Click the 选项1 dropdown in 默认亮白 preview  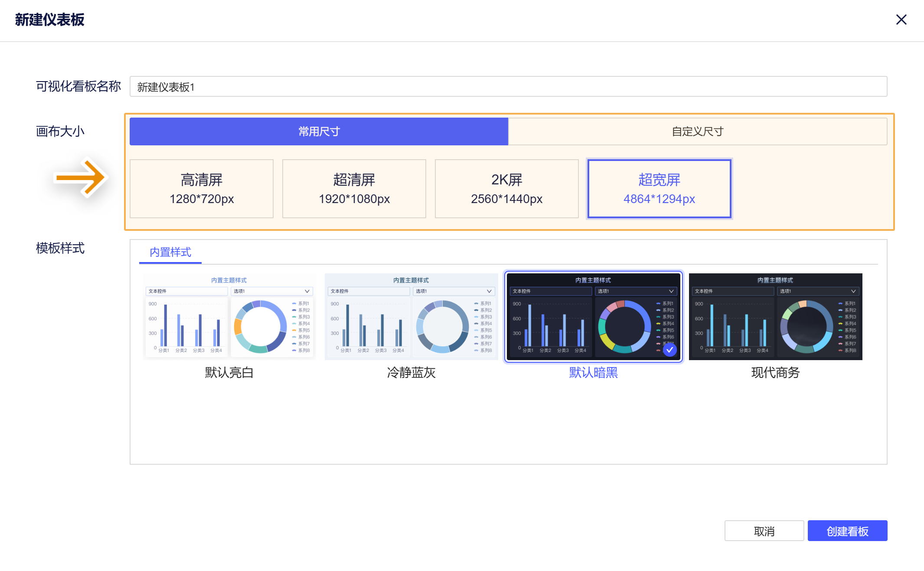tap(271, 291)
